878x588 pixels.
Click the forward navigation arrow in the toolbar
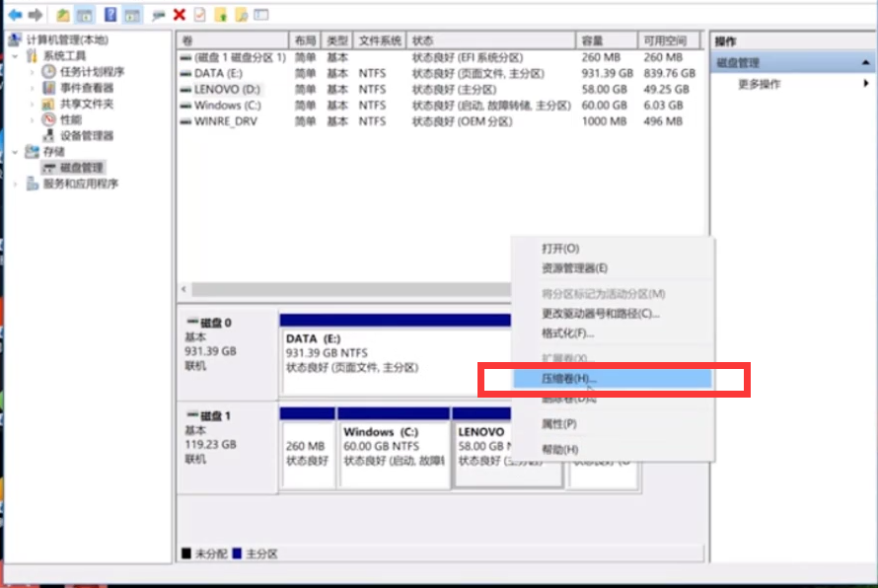(35, 14)
